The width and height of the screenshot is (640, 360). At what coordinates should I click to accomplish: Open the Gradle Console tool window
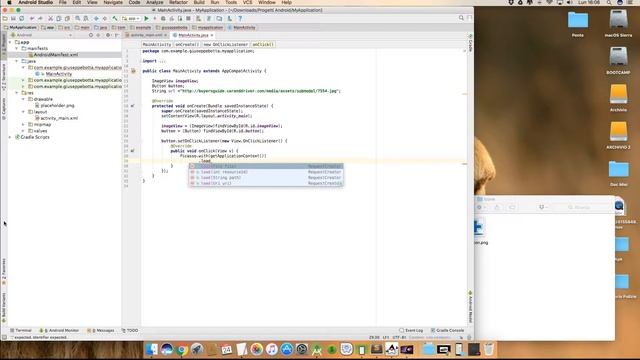click(x=448, y=330)
